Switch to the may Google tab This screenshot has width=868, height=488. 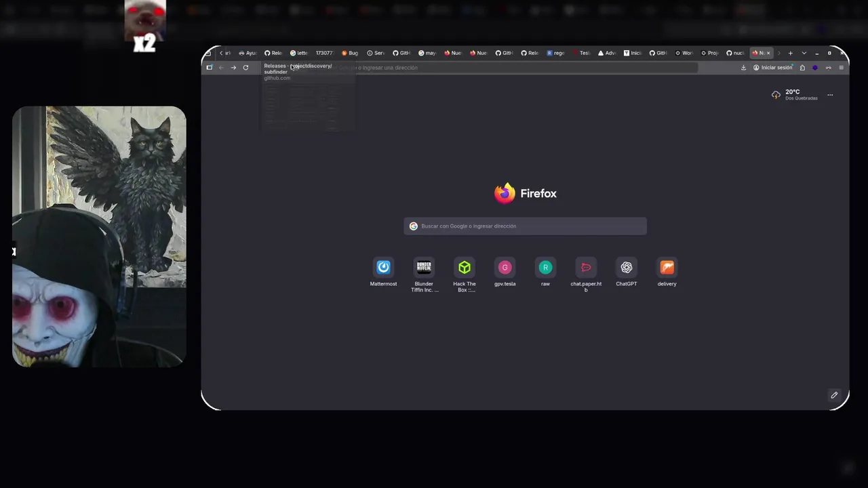pos(427,53)
